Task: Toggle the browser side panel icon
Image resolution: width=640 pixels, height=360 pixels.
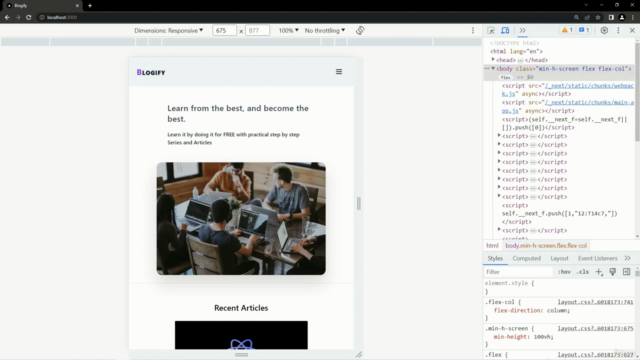Action: click(x=611, y=17)
